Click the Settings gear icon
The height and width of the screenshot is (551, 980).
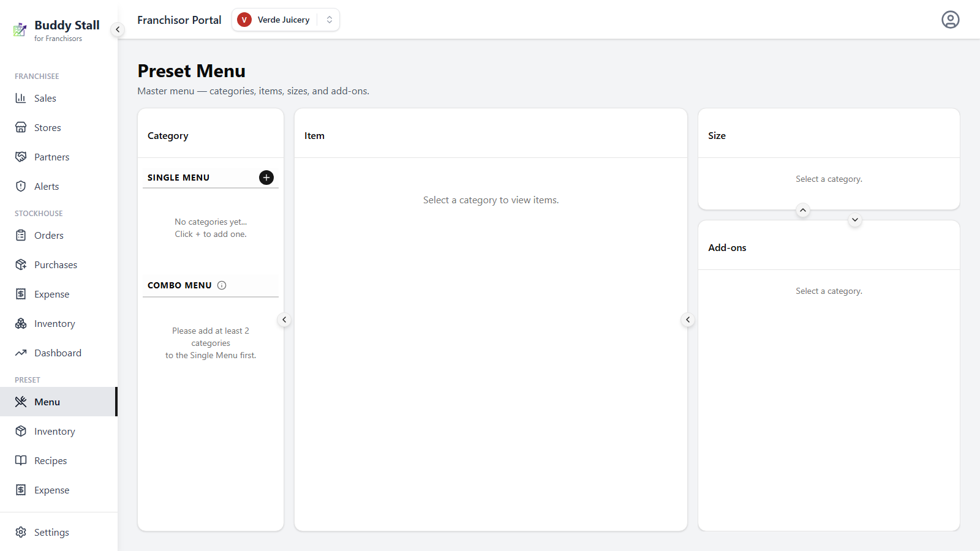point(21,532)
